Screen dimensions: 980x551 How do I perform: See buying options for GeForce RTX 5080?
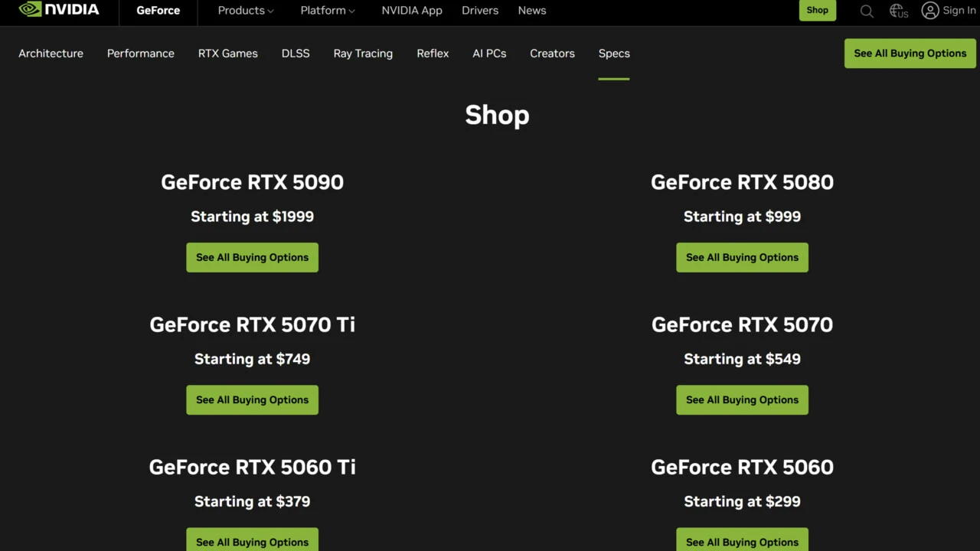[x=742, y=257]
